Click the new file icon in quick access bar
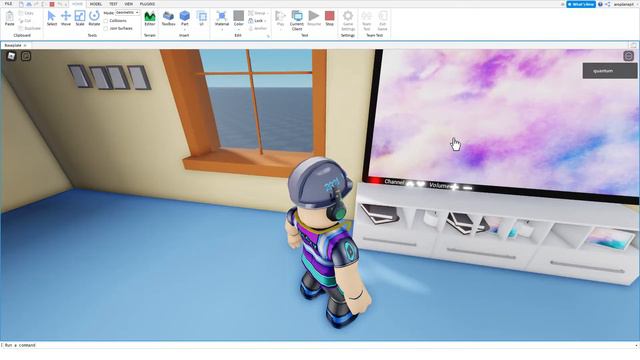 tap(21, 4)
